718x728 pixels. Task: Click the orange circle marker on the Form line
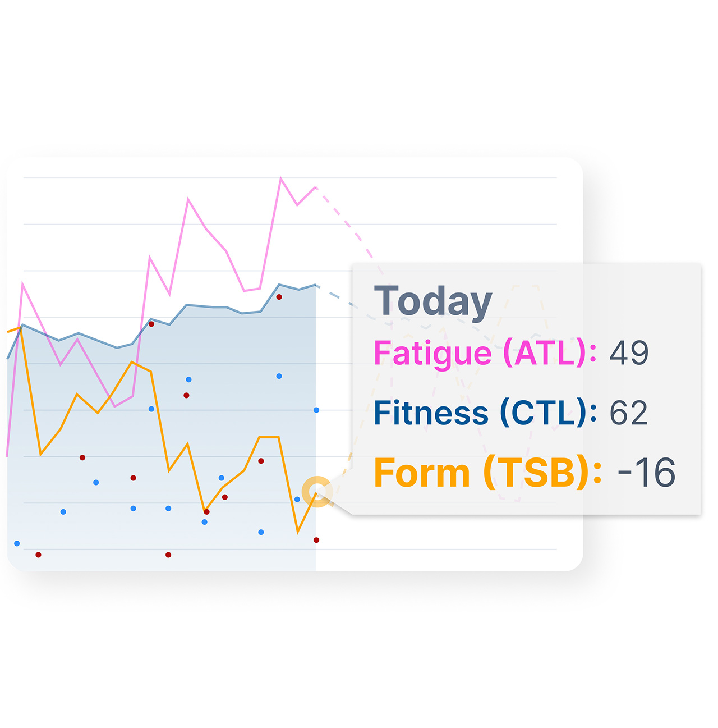(x=317, y=492)
